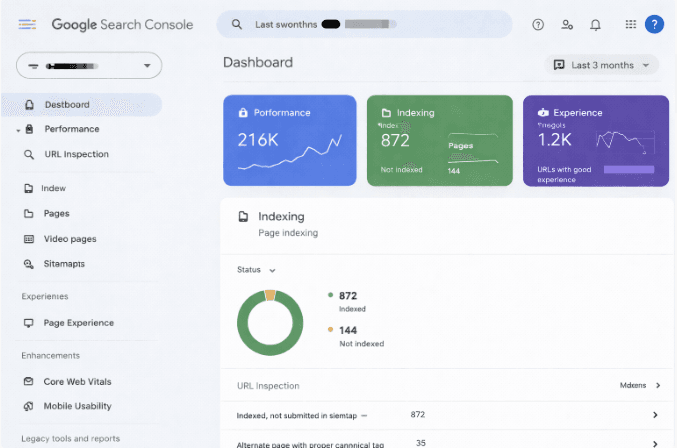Click the Mobile Usability icon
Screen dimensions: 677x448
(28, 406)
